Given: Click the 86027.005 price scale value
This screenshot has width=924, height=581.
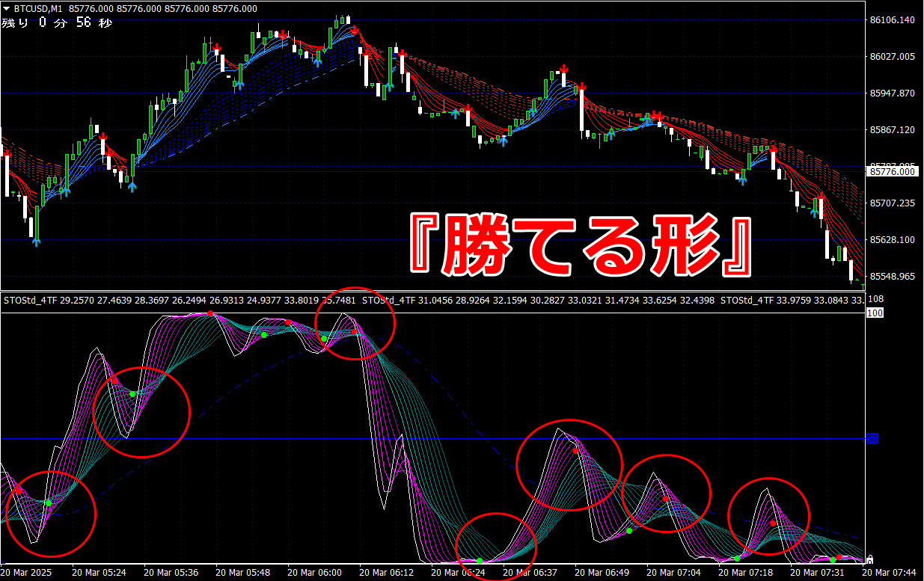Looking at the screenshot, I should tap(893, 57).
